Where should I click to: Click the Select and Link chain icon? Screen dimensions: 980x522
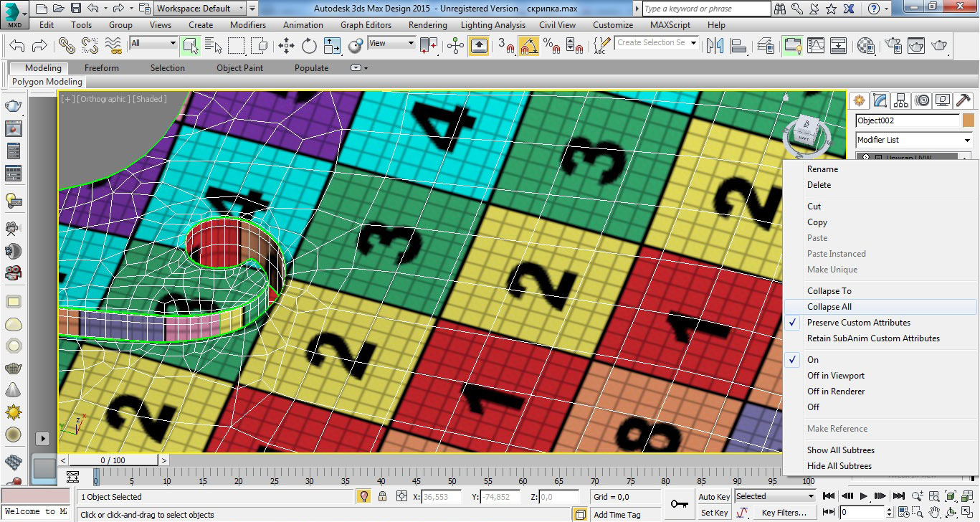coord(67,46)
